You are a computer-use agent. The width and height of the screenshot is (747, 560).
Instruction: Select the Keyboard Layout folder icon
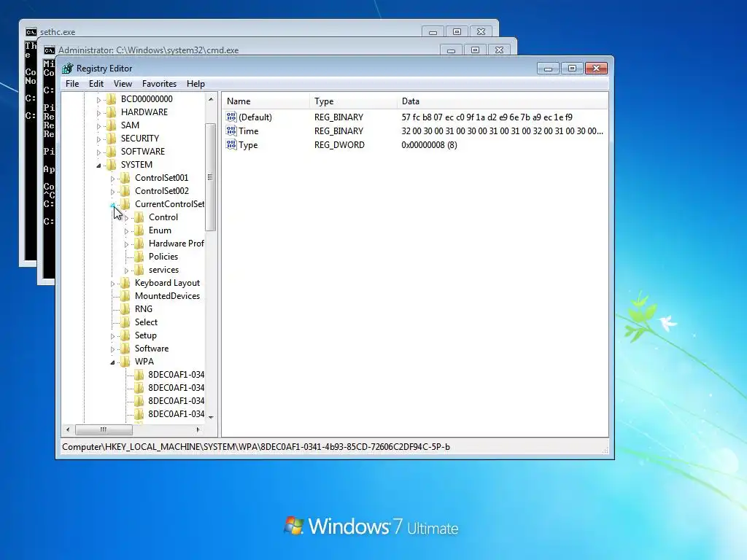pos(125,283)
